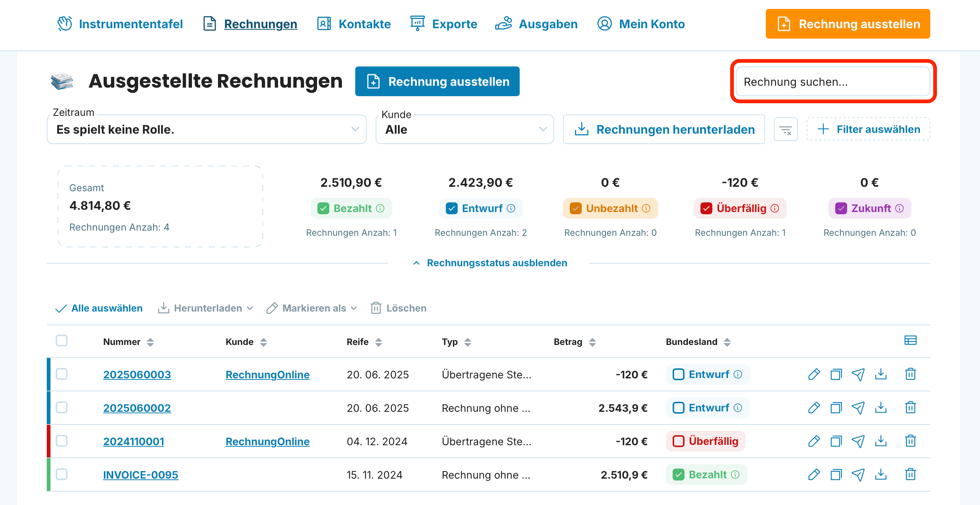980x505 pixels.
Task: Delete invoice 2024110001
Action: point(910,442)
